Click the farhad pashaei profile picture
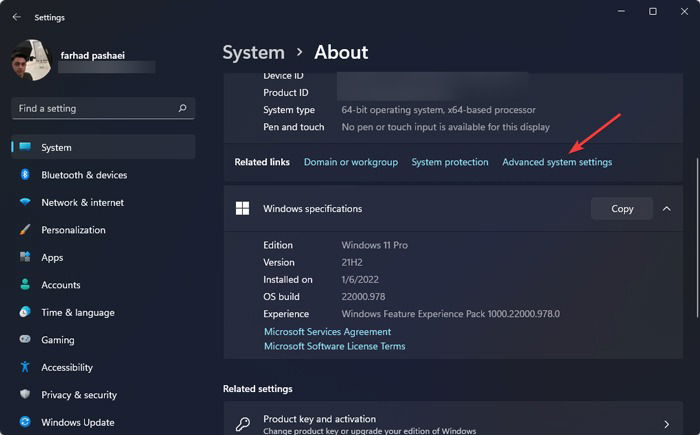 point(31,60)
